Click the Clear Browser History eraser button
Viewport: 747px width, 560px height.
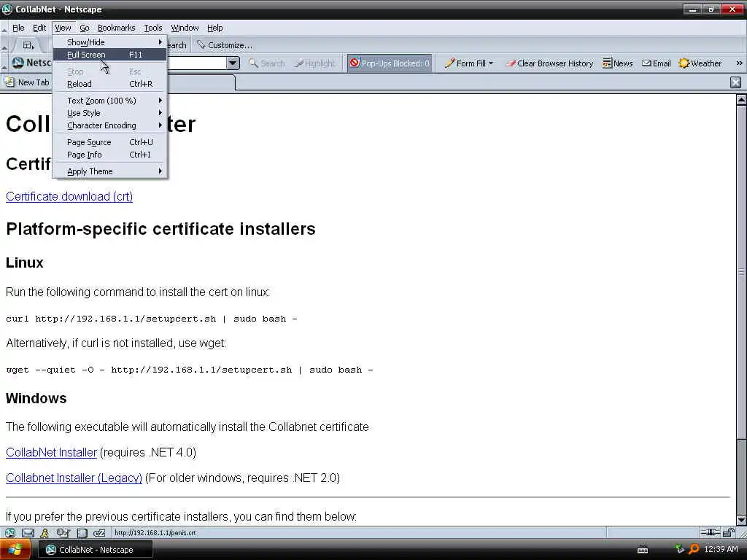click(x=550, y=63)
